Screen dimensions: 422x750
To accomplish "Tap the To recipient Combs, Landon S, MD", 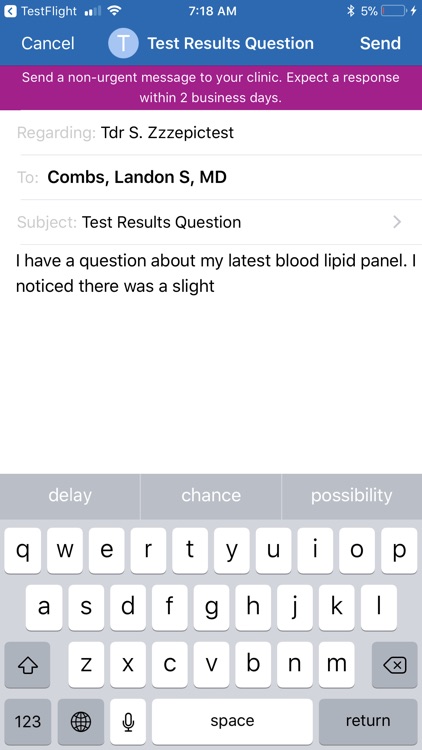I will pos(137,177).
